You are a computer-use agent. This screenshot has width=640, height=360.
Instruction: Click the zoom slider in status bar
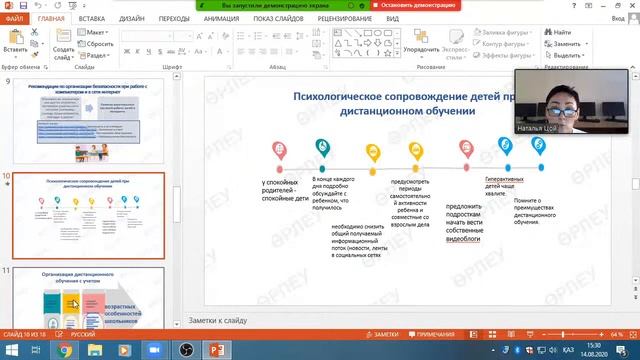pos(573,335)
